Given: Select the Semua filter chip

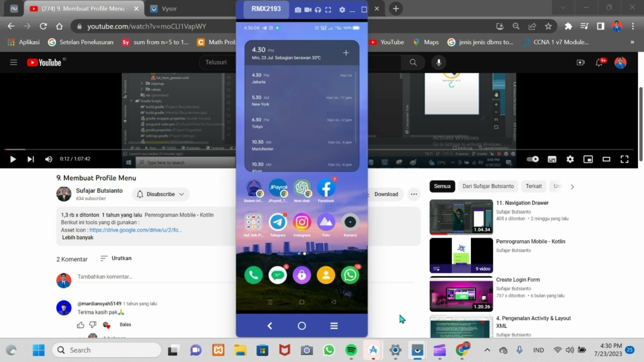Looking at the screenshot, I should [442, 186].
